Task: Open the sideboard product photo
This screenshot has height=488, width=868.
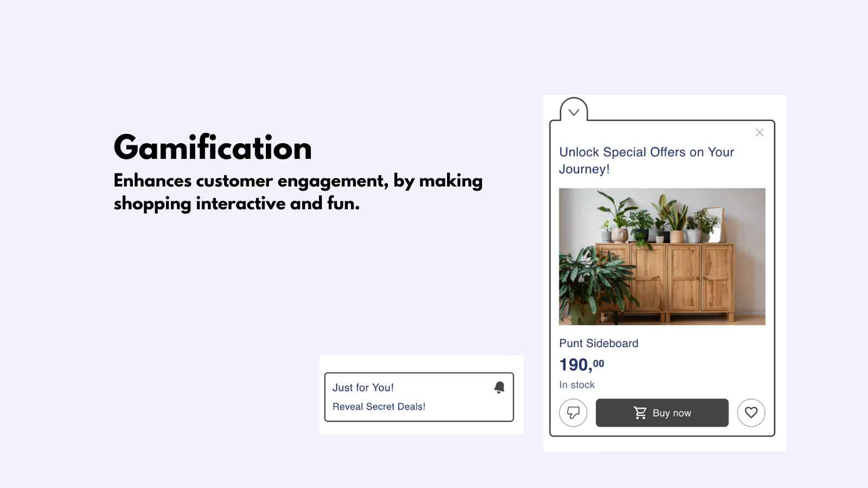Action: click(662, 256)
